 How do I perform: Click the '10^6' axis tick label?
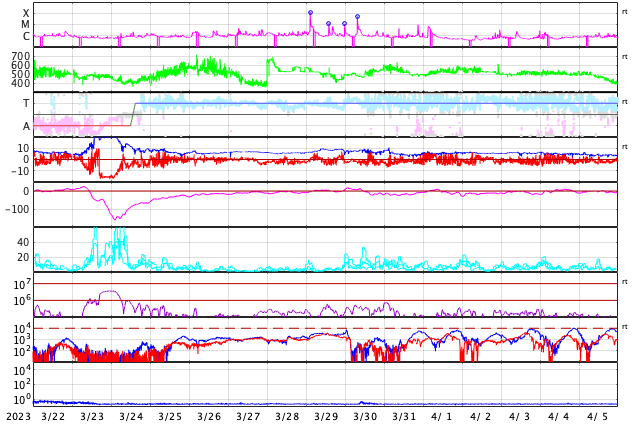pos(22,301)
